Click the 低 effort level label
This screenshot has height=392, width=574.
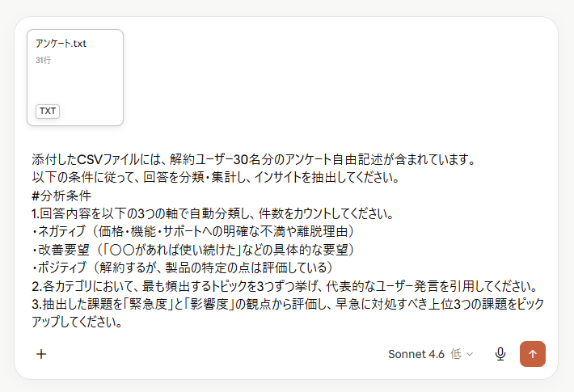tap(456, 354)
